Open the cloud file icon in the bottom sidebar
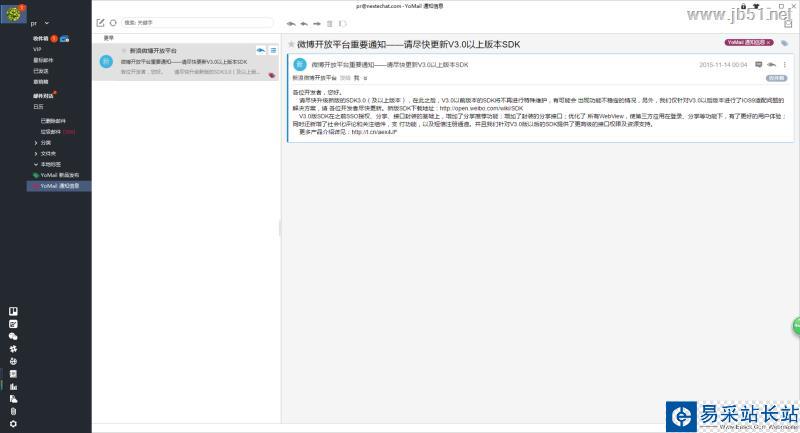 click(13, 399)
